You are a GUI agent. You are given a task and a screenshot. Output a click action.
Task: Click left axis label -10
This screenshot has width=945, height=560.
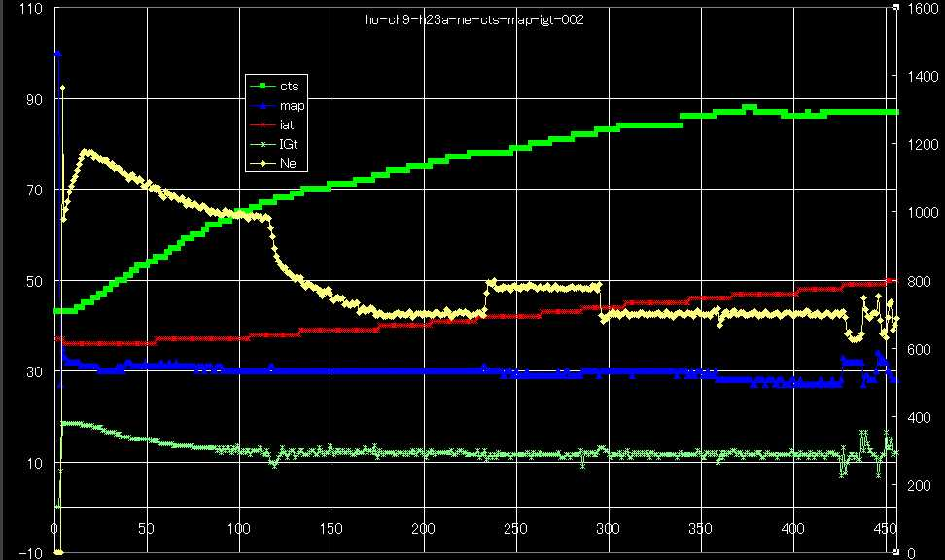pos(31,553)
